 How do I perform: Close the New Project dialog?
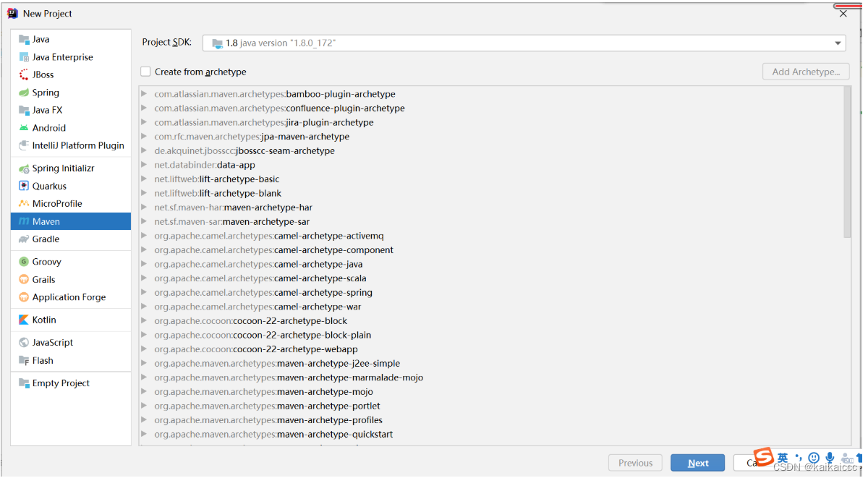click(843, 13)
